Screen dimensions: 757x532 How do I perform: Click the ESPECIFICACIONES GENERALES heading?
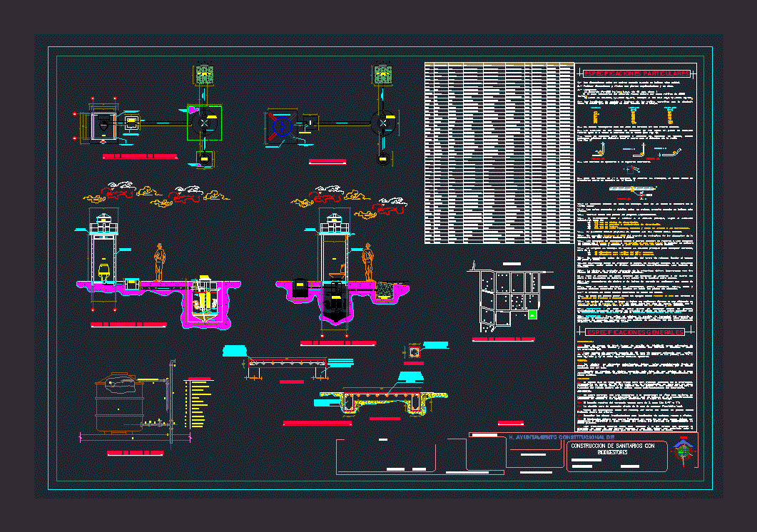(x=634, y=332)
